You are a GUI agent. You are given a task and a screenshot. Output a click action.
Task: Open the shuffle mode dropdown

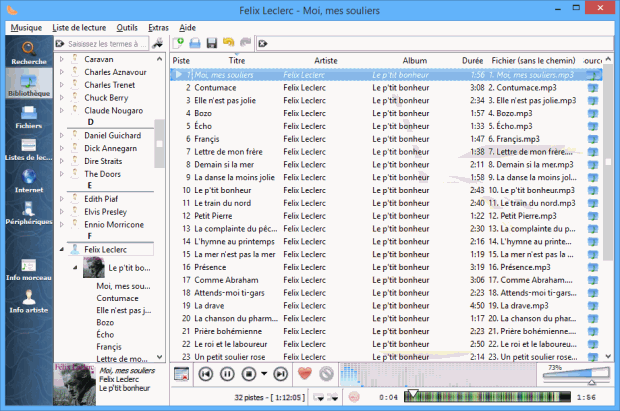pyautogui.click(x=333, y=397)
